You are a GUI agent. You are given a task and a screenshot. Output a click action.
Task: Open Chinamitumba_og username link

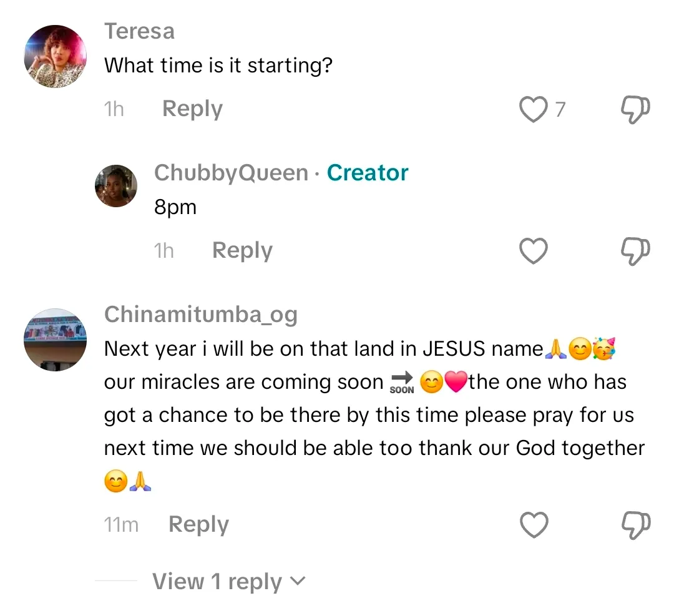(x=200, y=315)
